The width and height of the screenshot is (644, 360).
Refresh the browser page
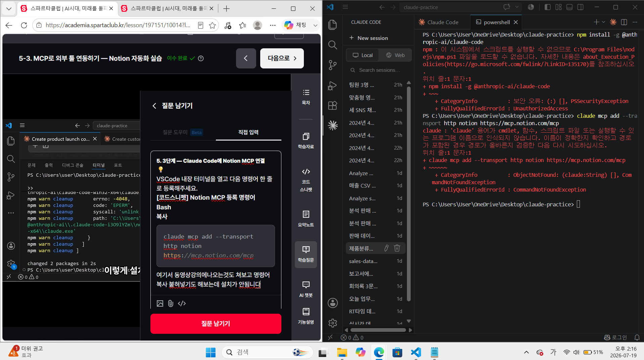tap(24, 25)
